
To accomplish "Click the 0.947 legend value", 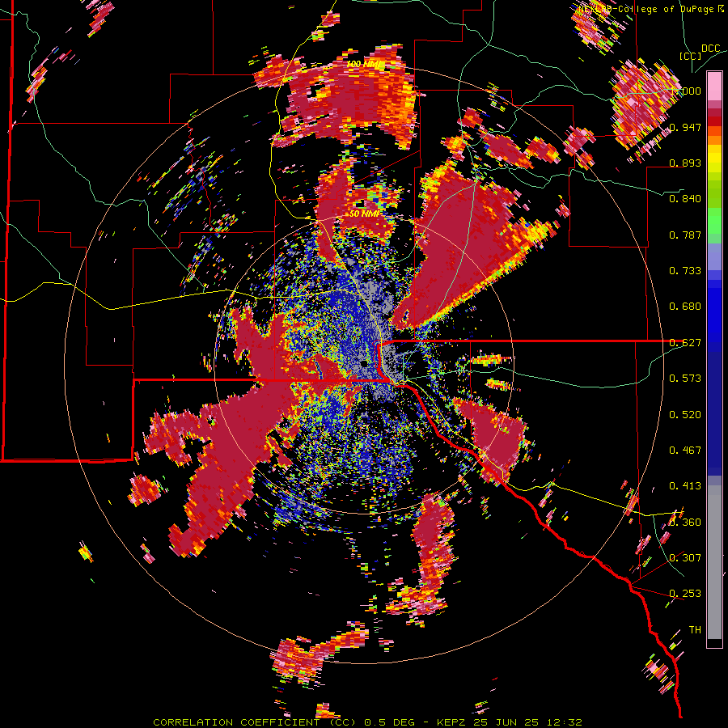I will (685, 127).
